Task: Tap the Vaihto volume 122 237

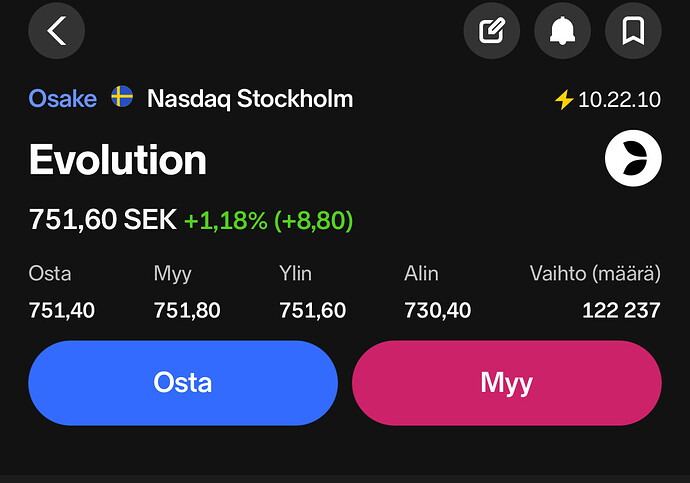Action: pyautogui.click(x=621, y=311)
